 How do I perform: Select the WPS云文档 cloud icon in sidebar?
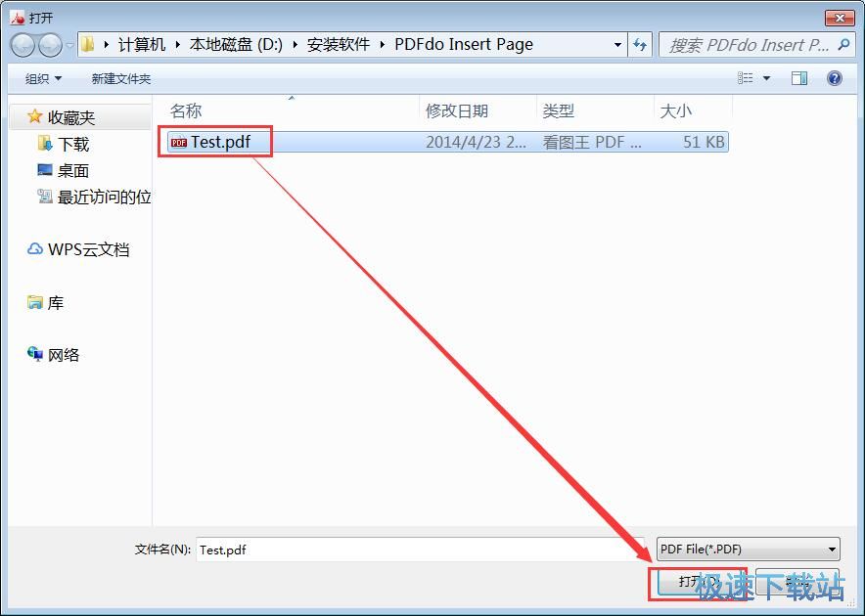point(35,249)
